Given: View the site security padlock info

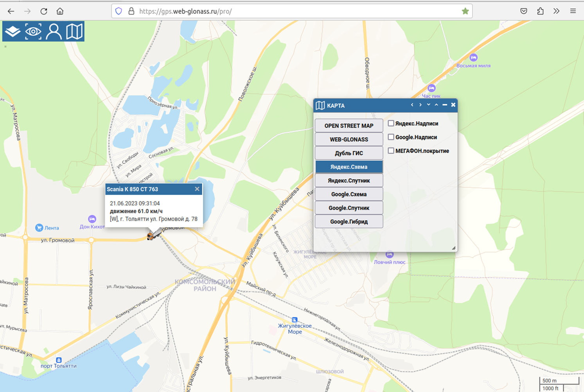Looking at the screenshot, I should point(131,11).
